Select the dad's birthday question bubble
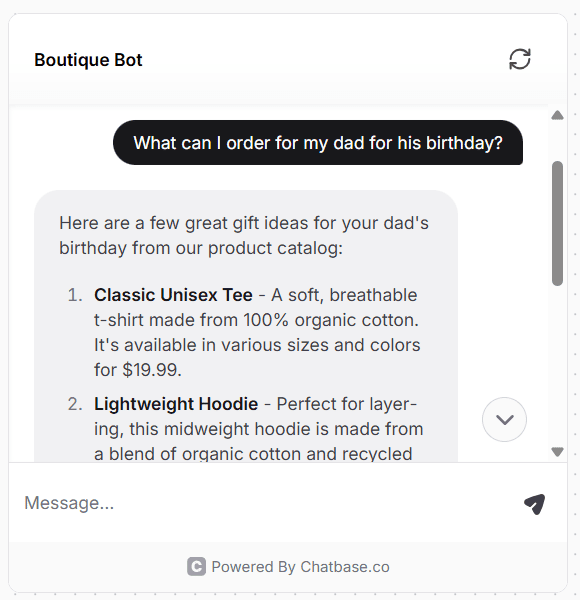 [318, 143]
